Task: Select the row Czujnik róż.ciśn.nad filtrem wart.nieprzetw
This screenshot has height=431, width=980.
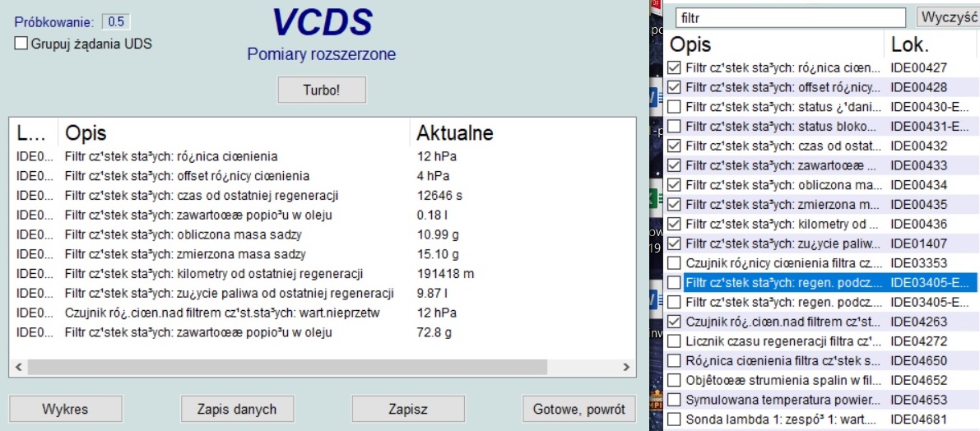Action: click(x=322, y=313)
